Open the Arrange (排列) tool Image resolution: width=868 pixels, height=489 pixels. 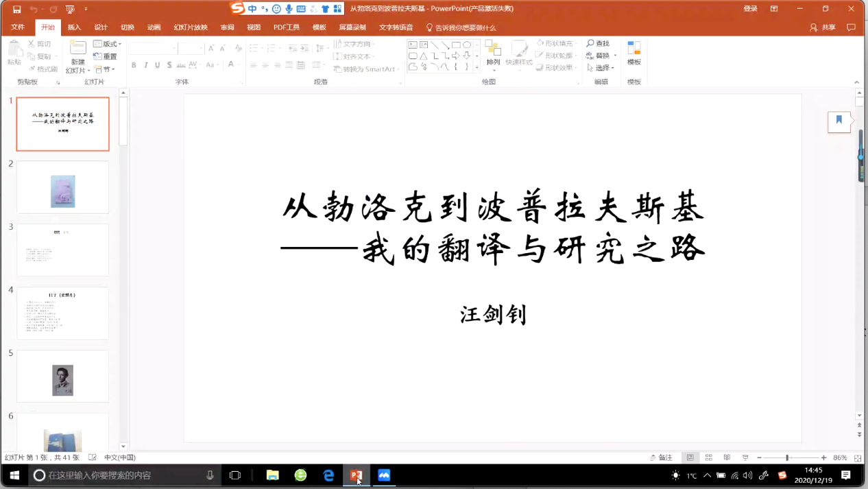pyautogui.click(x=493, y=52)
